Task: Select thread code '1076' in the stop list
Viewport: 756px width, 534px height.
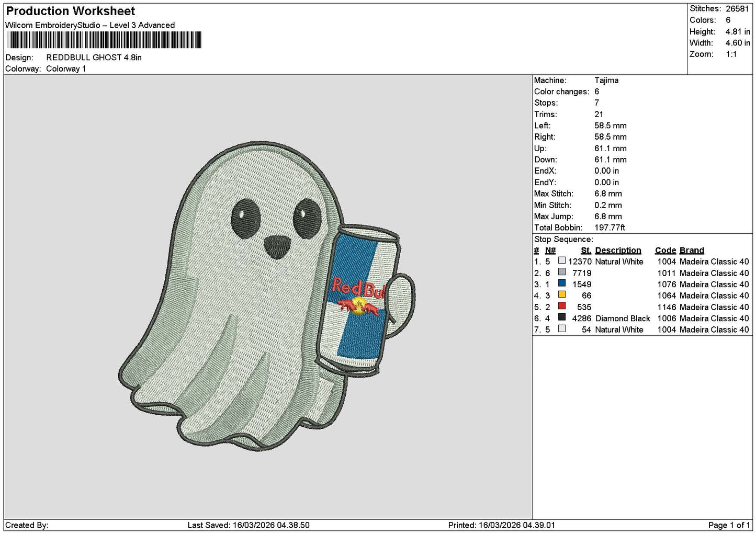Action: 667,285
